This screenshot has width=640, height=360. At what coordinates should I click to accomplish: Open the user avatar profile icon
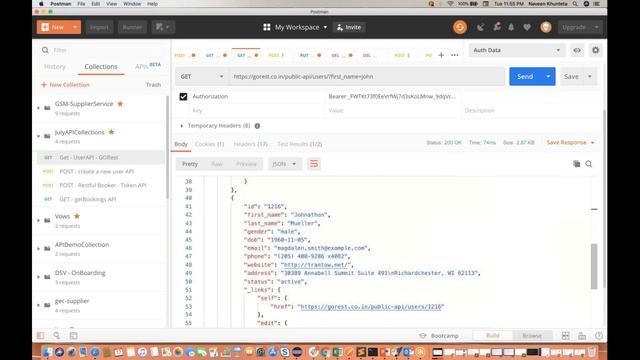(x=546, y=27)
